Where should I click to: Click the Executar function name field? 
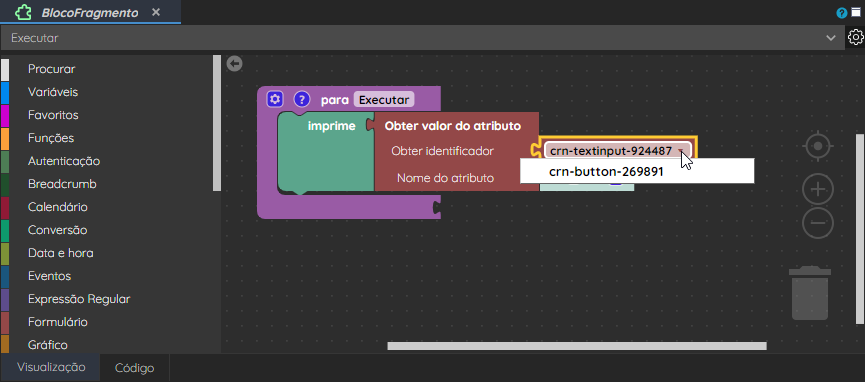(384, 100)
